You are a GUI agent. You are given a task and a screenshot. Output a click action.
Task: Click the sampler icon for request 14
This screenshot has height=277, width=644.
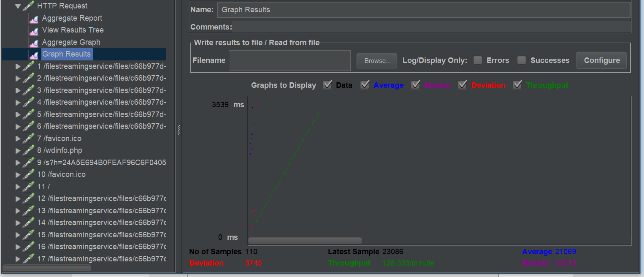coord(29,223)
